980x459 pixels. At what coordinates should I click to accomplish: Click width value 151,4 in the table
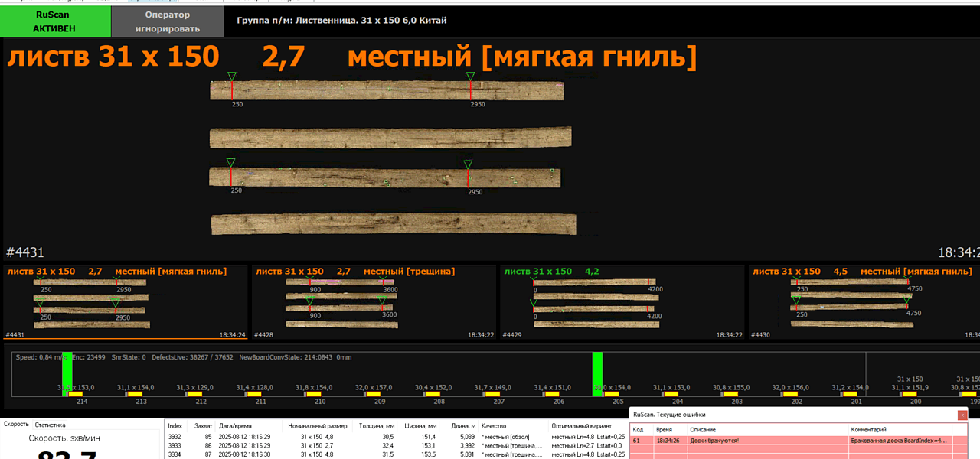click(429, 436)
